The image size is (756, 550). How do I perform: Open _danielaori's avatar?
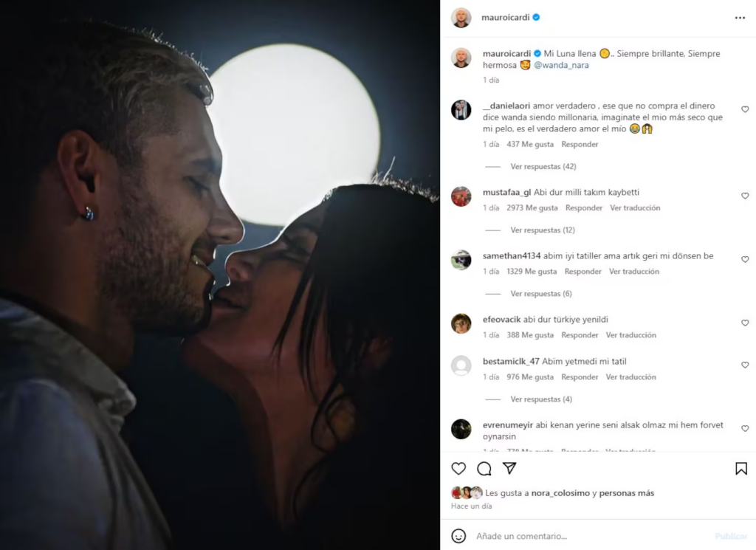coord(461,110)
